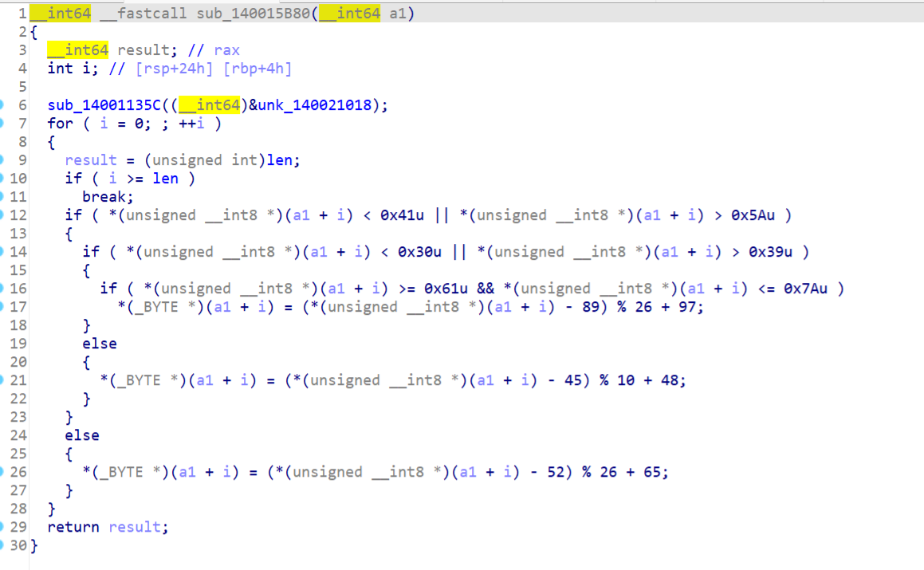Enable breakpoint dot on line 26
Screen dimensions: 924x570
point(2,472)
